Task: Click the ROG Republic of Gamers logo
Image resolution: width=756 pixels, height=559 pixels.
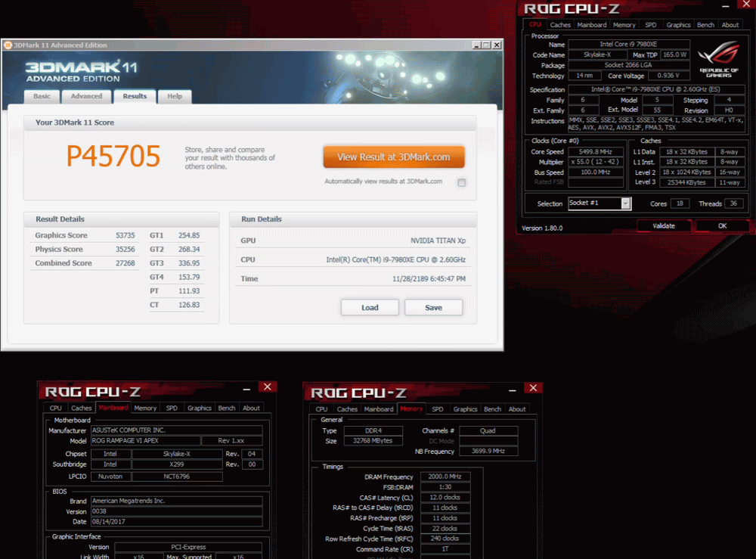Action: pyautogui.click(x=718, y=60)
